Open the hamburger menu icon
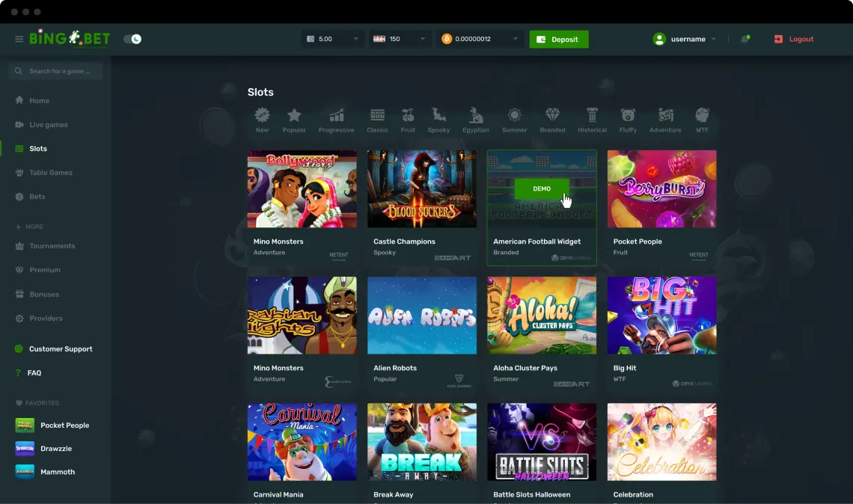 [x=19, y=39]
